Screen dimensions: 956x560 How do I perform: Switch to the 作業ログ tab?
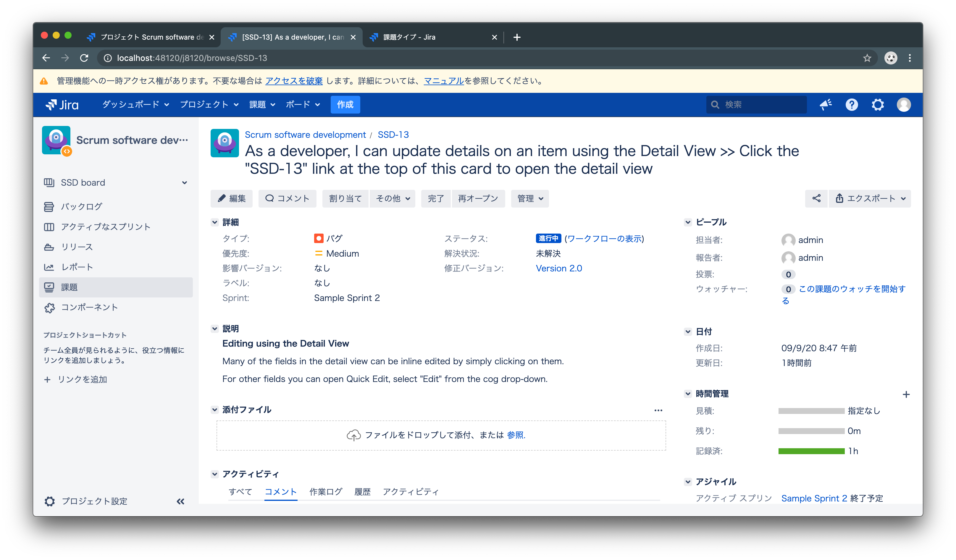click(x=325, y=492)
